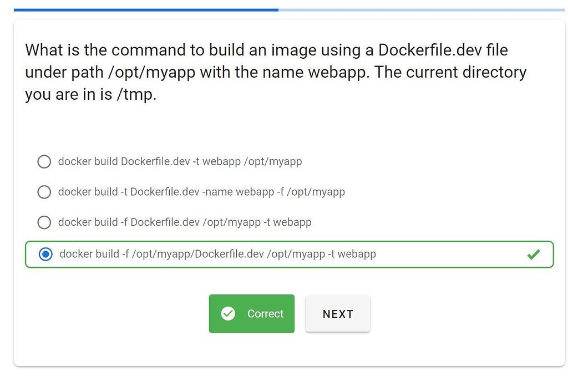
Task: Click the NEXT button
Action: coord(338,314)
